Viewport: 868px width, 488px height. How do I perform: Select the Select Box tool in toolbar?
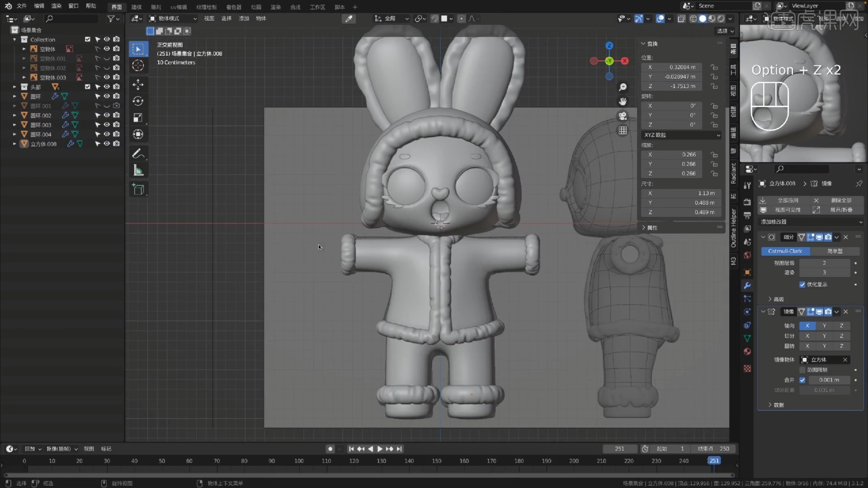tap(138, 49)
